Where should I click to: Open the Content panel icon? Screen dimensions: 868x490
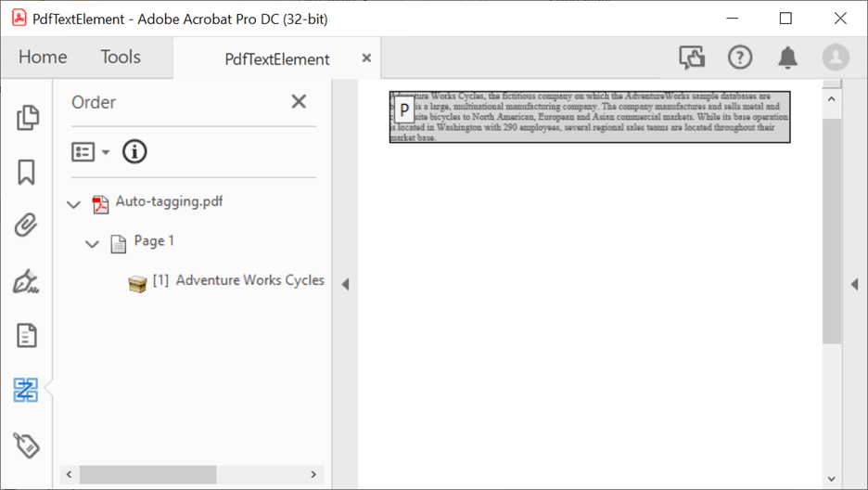click(27, 335)
